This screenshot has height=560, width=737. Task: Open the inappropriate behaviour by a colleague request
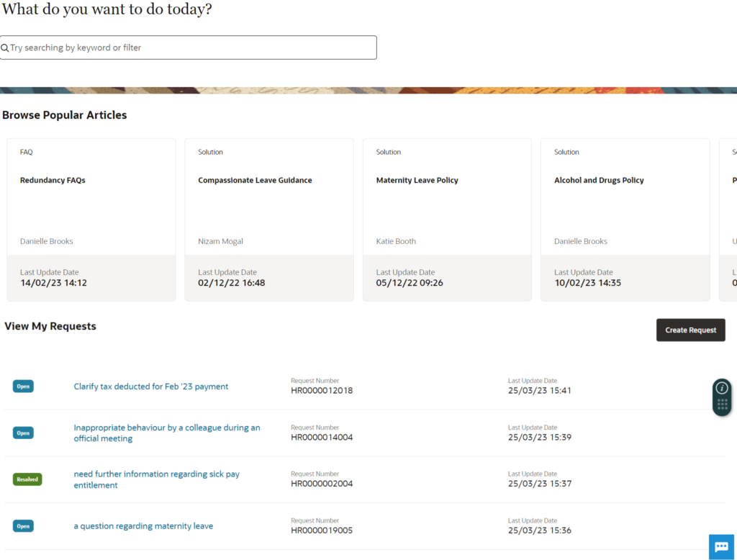166,433
